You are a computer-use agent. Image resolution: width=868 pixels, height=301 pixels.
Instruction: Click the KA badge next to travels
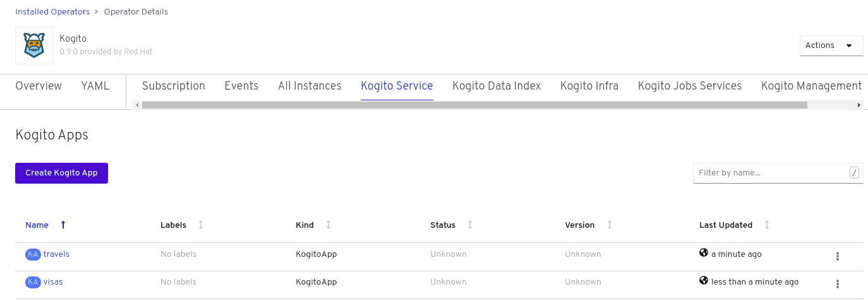point(33,254)
